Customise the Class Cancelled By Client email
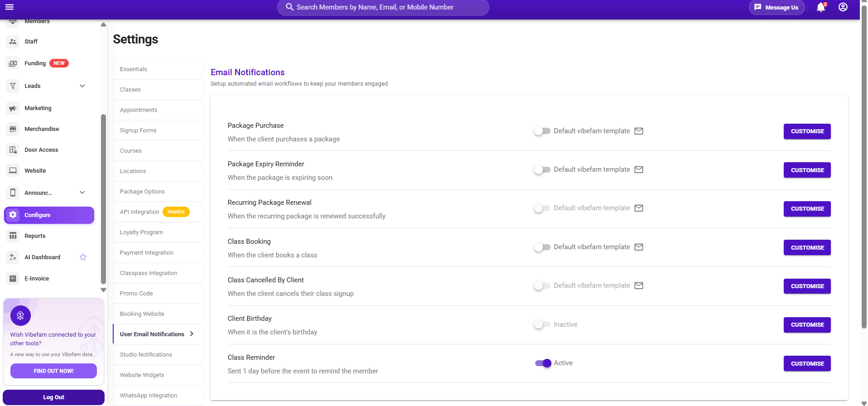 [807, 286]
